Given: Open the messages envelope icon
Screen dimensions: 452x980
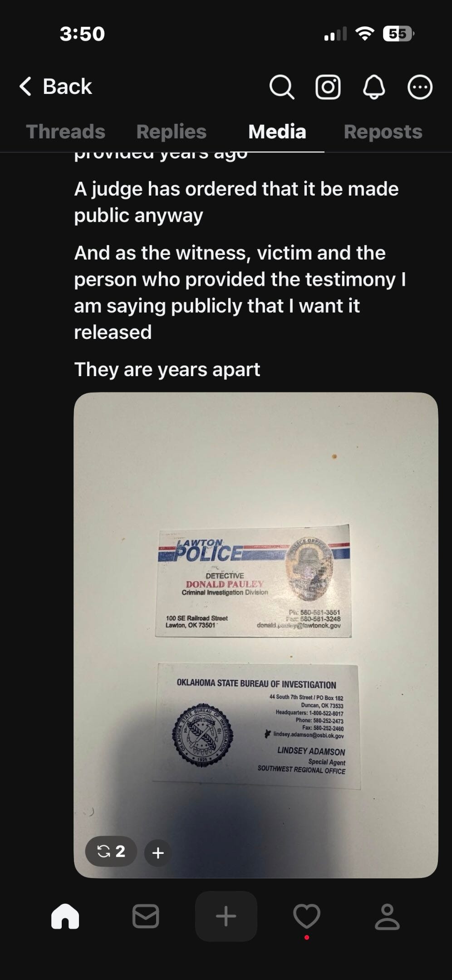Looking at the screenshot, I should (x=146, y=916).
